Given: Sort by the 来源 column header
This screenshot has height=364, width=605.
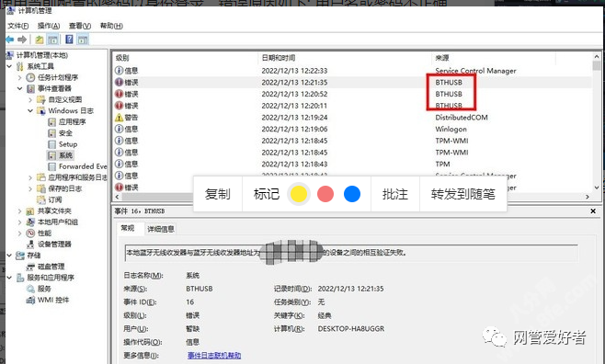Looking at the screenshot, I should coord(494,58).
